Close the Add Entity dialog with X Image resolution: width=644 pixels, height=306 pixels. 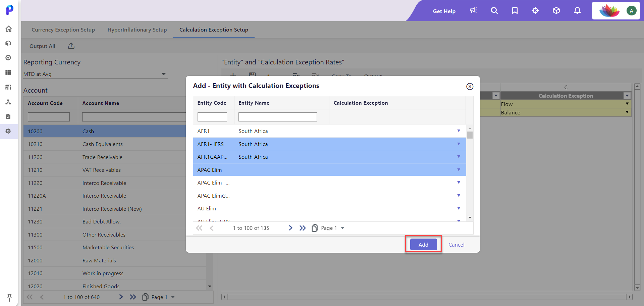coord(470,87)
